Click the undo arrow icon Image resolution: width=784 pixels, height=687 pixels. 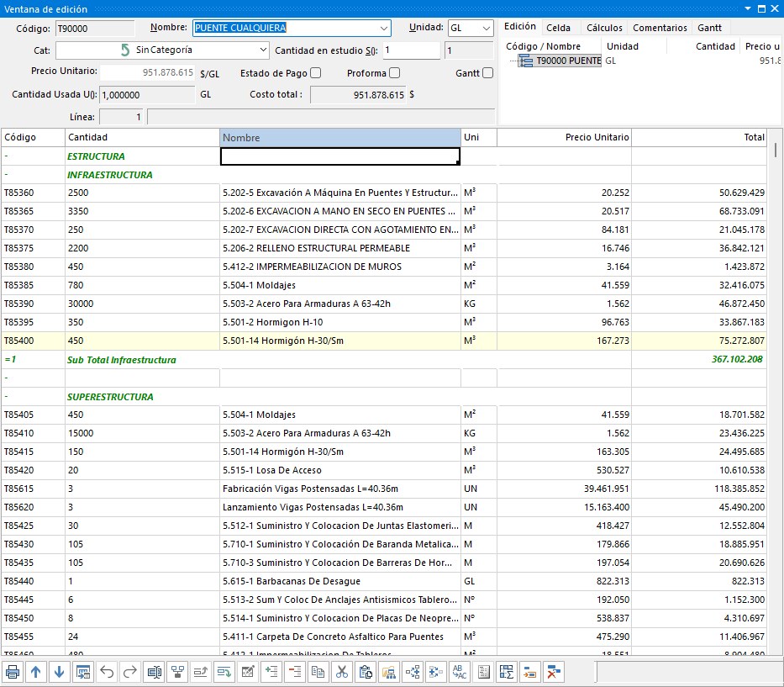pyautogui.click(x=107, y=672)
